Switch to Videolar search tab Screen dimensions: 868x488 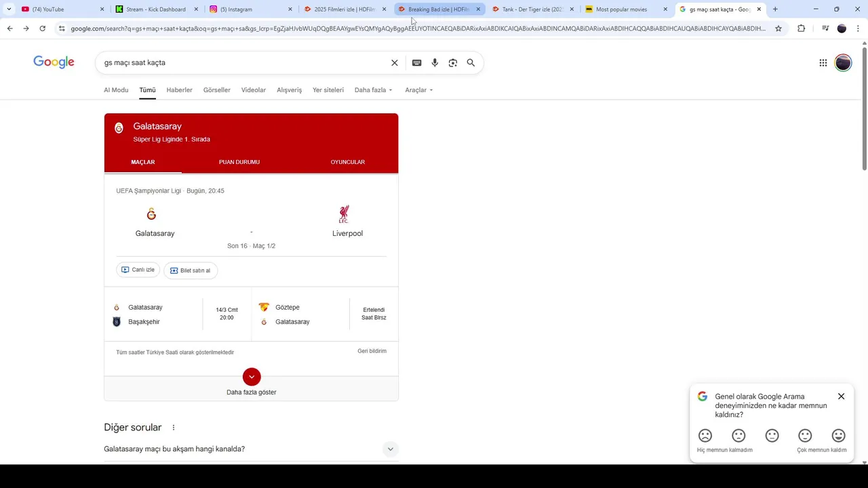(x=254, y=90)
